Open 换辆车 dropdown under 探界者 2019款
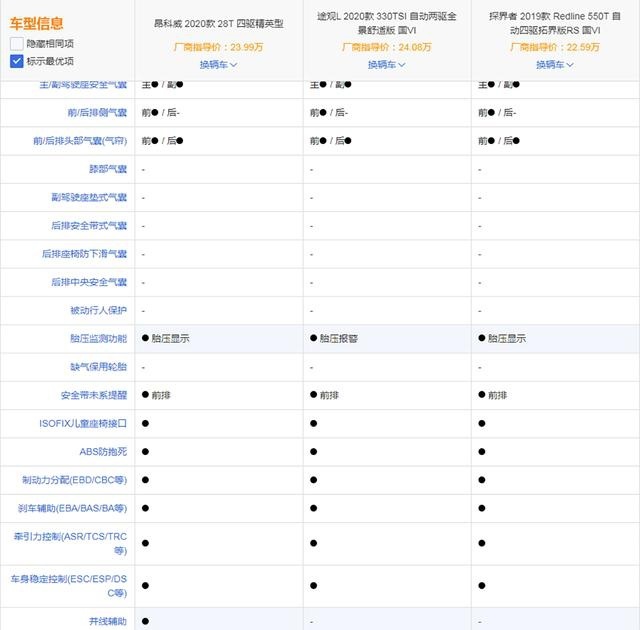640x630 pixels. click(555, 64)
